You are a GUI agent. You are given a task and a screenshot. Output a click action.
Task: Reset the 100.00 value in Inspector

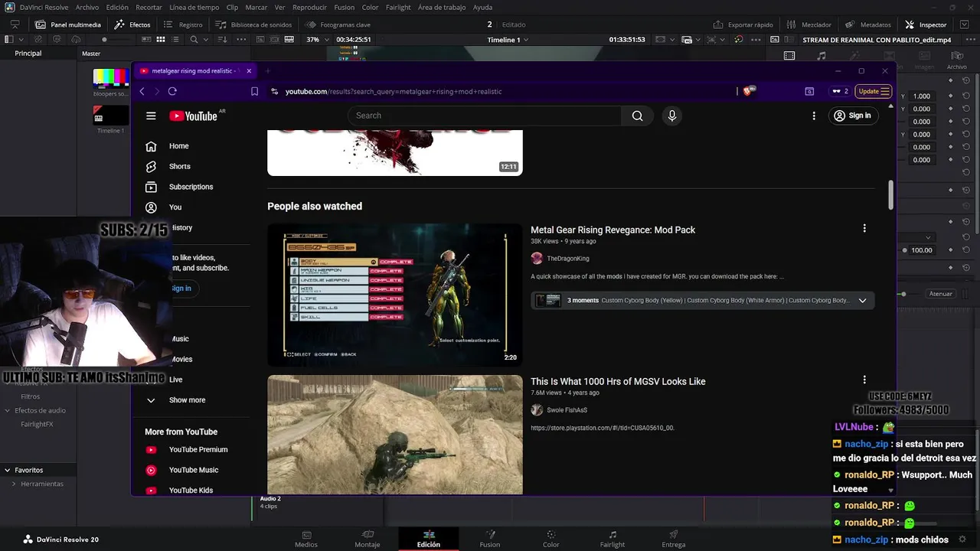[966, 250]
